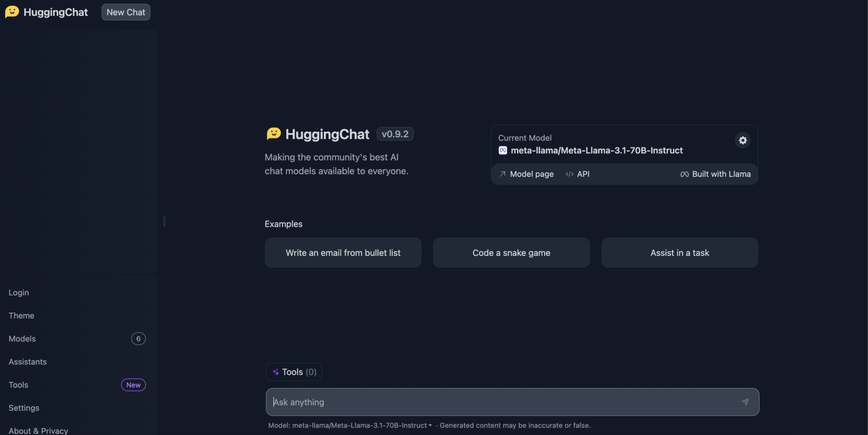The height and width of the screenshot is (435, 868).
Task: Open the Assistants page
Action: [27, 362]
